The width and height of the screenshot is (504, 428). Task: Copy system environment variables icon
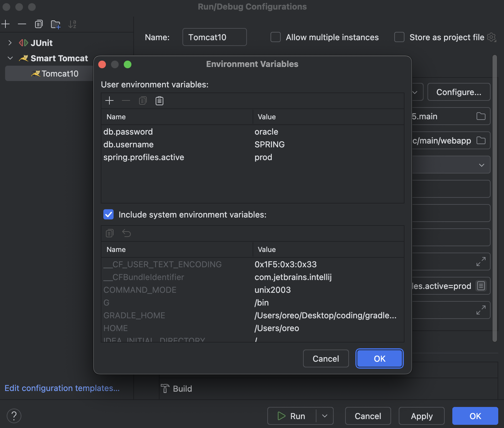(x=110, y=233)
